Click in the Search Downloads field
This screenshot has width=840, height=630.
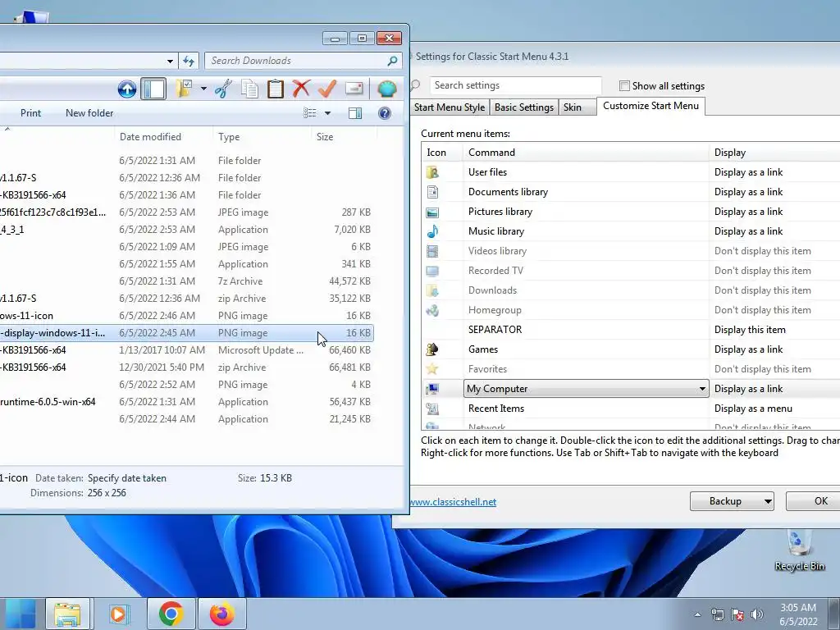(x=297, y=61)
